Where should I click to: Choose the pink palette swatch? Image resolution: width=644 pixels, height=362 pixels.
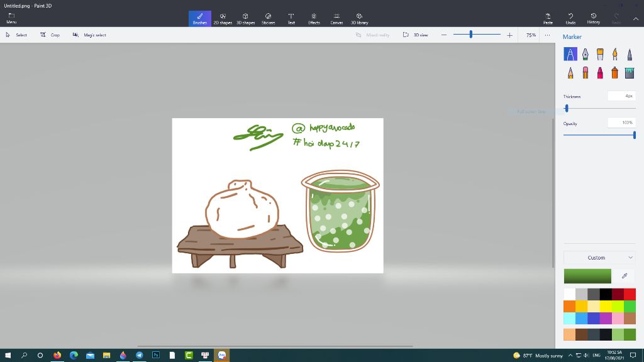tap(618, 318)
